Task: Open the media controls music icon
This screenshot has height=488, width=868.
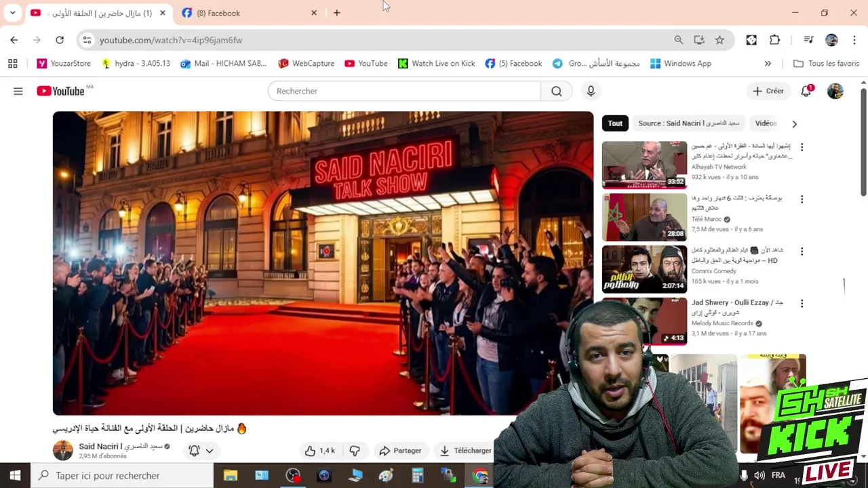Action: [808, 40]
